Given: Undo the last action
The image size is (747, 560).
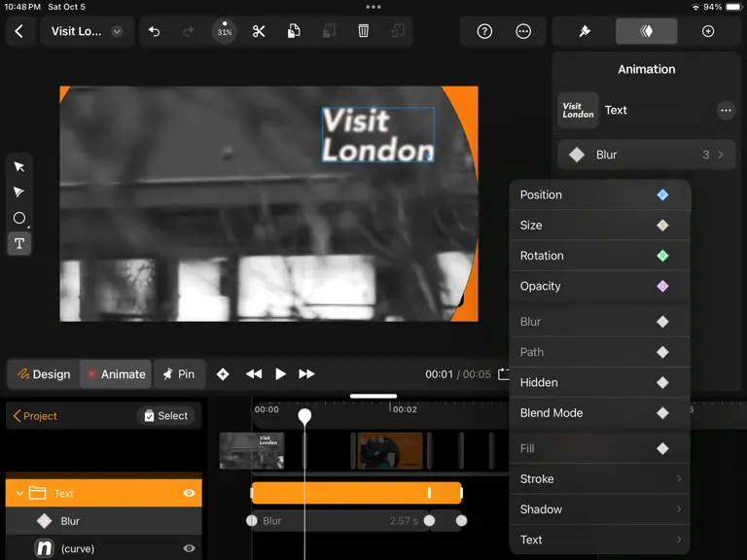Looking at the screenshot, I should pos(154,31).
